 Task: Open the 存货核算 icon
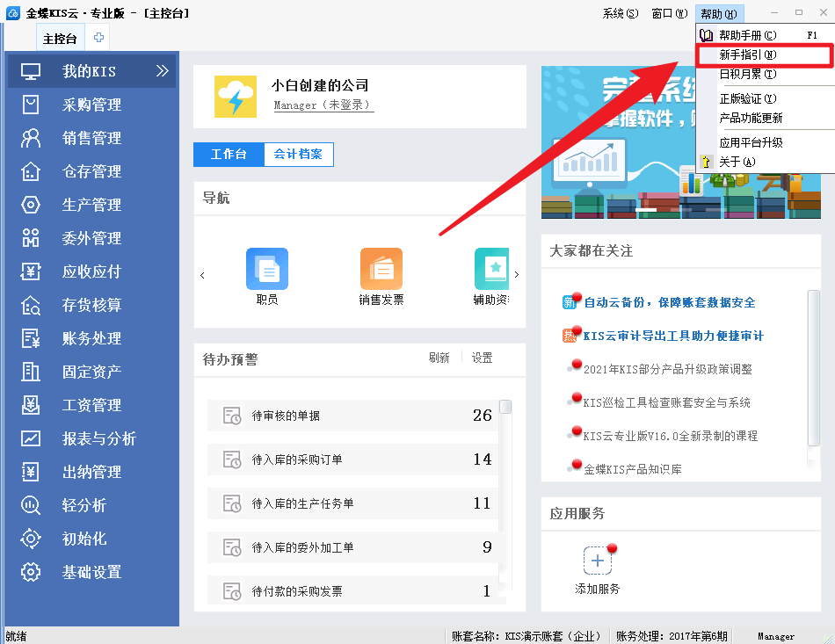31,305
